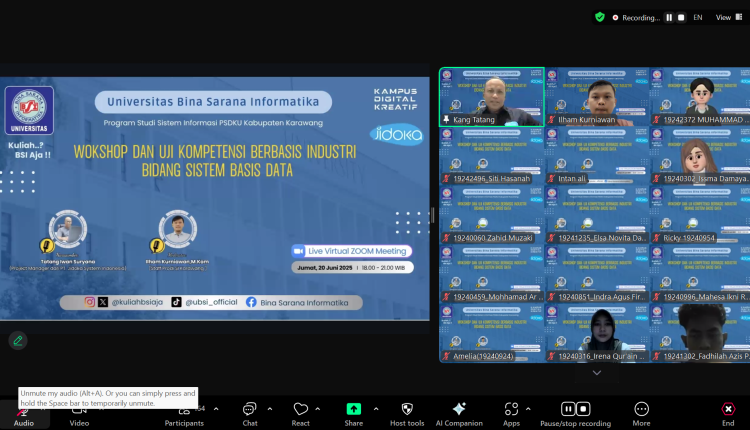
Task: Select Ricky 19240954 video tile
Action: (x=701, y=215)
